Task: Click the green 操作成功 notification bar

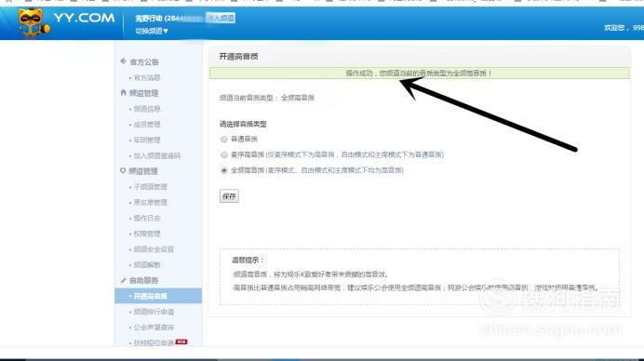Action: (420, 74)
